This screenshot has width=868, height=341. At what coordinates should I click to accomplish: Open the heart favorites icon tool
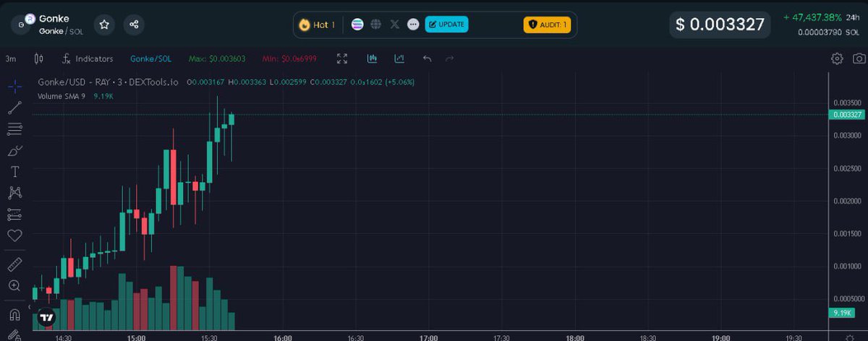point(14,236)
